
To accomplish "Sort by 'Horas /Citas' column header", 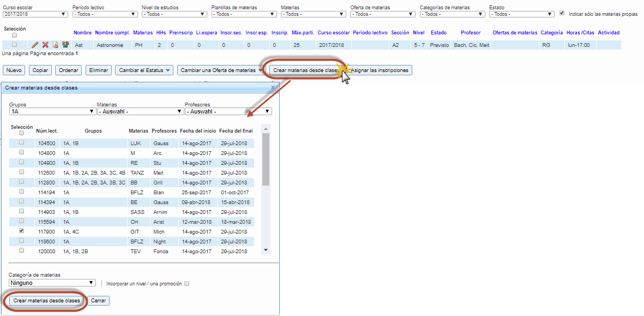I will 580,32.
